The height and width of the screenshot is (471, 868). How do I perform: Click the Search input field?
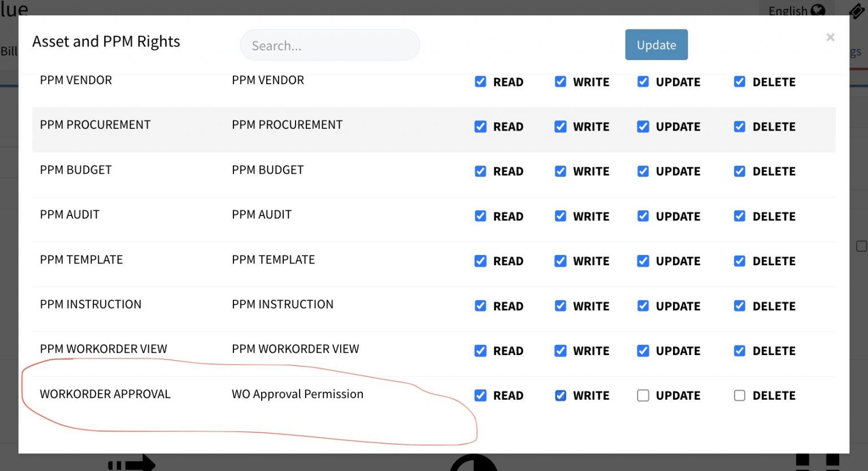click(x=329, y=45)
